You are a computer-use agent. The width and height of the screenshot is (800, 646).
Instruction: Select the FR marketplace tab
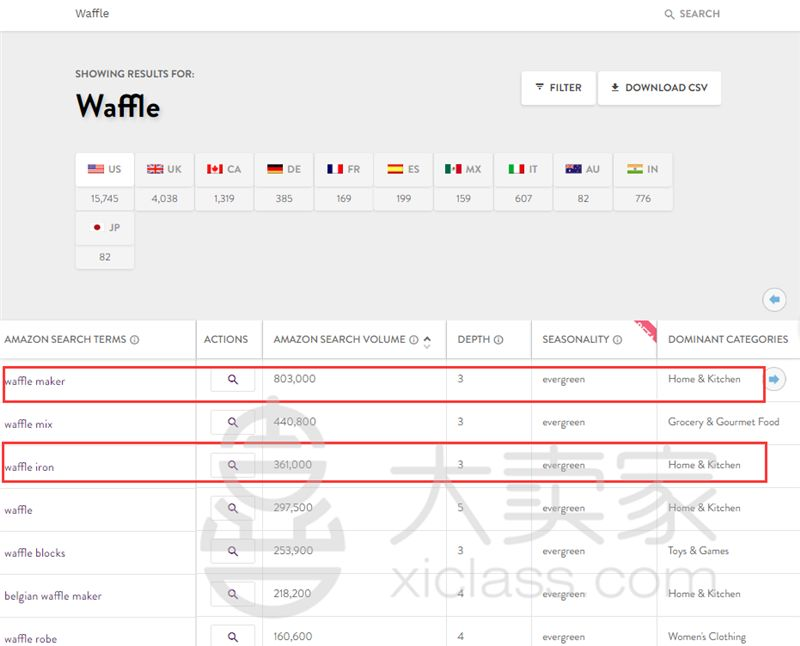pos(343,169)
